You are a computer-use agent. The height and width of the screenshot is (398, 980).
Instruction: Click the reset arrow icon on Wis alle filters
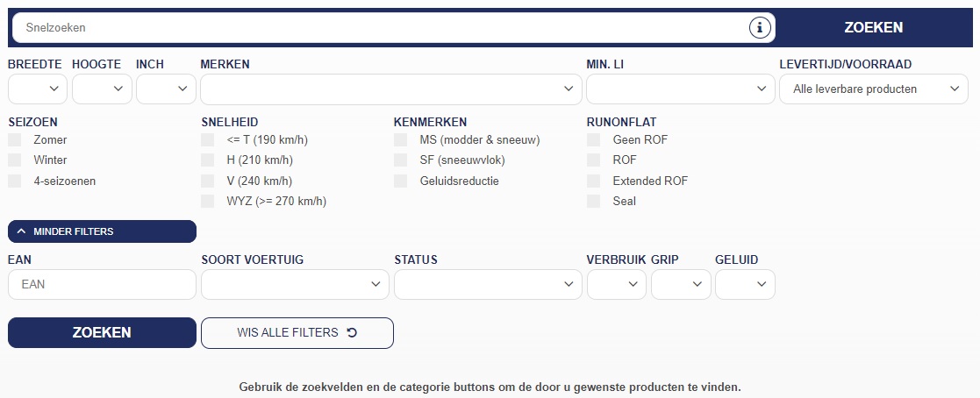tap(352, 332)
